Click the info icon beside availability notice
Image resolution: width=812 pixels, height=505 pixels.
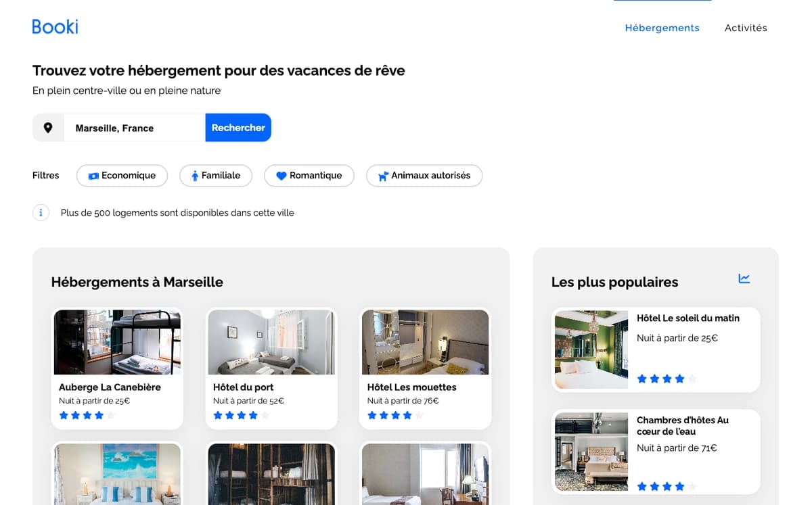41,213
